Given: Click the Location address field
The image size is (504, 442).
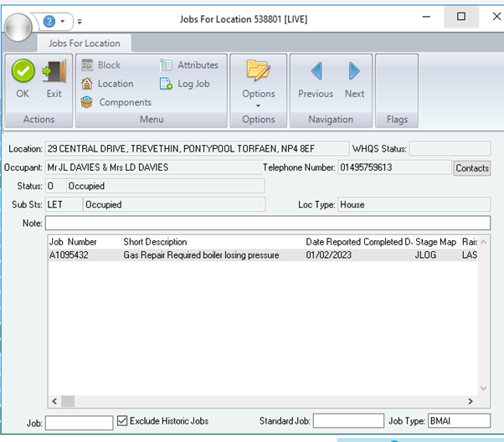Looking at the screenshot, I should pyautogui.click(x=197, y=149).
